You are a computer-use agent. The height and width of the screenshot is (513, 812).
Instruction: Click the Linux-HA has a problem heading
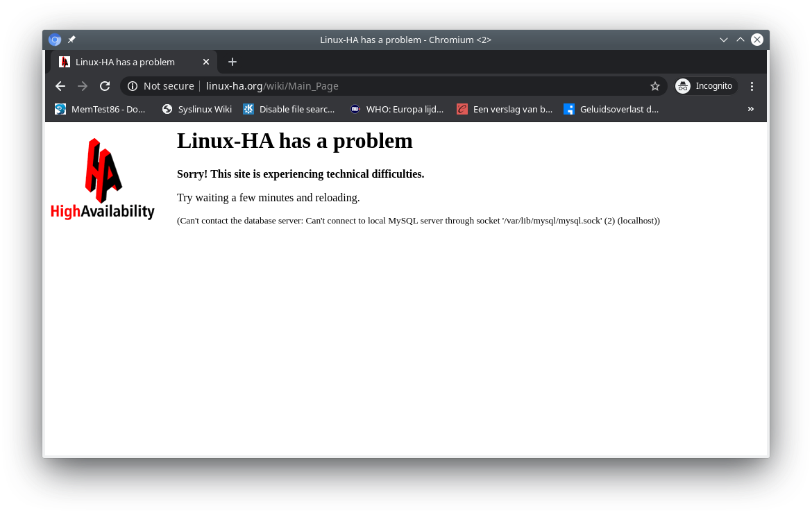pos(295,141)
